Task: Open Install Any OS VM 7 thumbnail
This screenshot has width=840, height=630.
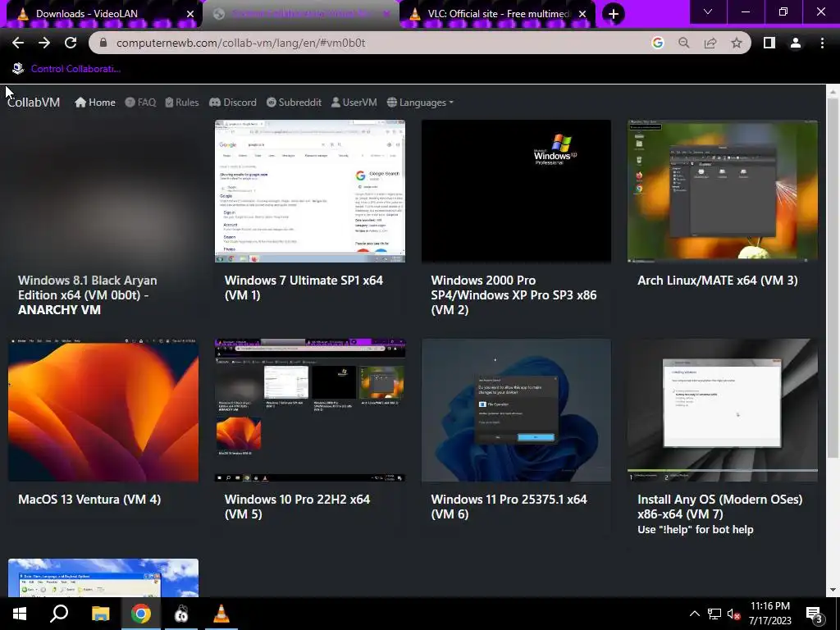Action: point(722,410)
